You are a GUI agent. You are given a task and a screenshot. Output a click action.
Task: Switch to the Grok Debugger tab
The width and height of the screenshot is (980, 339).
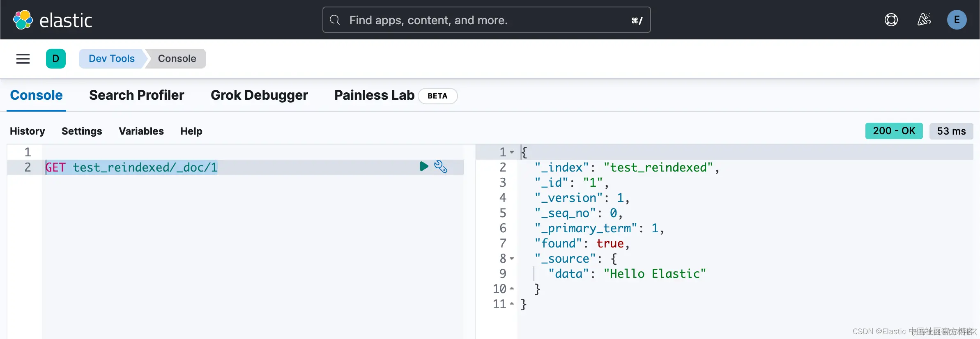click(x=259, y=95)
